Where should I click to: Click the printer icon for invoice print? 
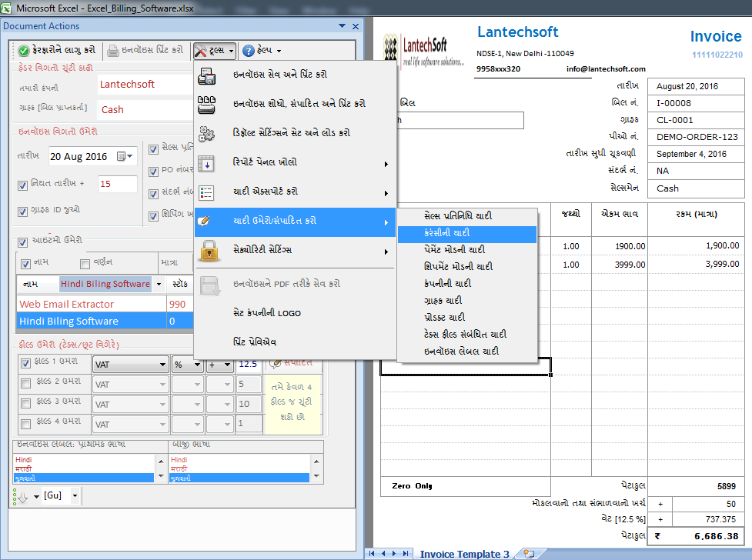(112, 50)
